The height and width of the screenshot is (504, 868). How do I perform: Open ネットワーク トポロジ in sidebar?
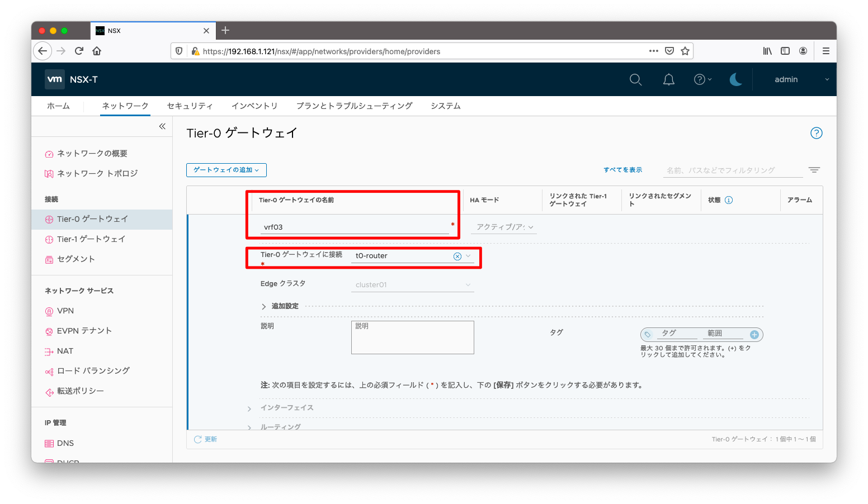click(x=91, y=173)
